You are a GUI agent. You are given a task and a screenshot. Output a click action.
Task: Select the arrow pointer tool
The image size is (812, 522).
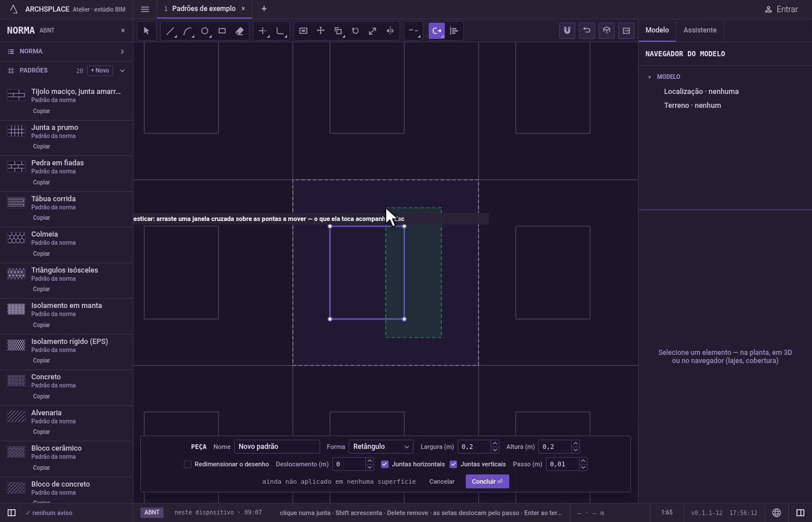tap(146, 31)
